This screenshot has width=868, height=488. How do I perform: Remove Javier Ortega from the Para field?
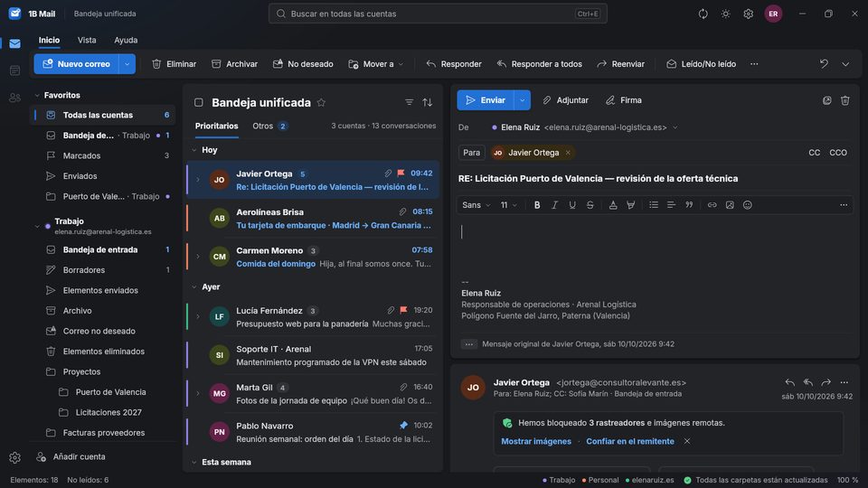pyautogui.click(x=568, y=153)
